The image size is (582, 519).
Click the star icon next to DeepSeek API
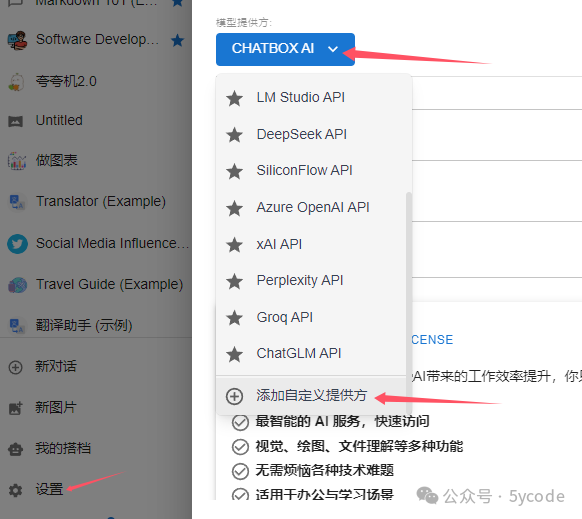(235, 135)
